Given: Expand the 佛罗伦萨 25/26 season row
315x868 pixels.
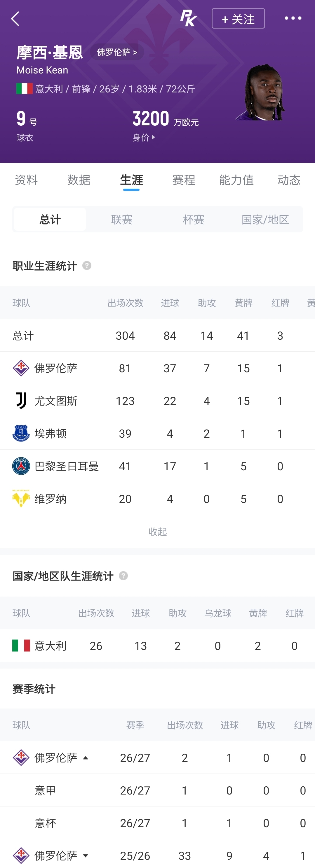Looking at the screenshot, I should pos(86,855).
